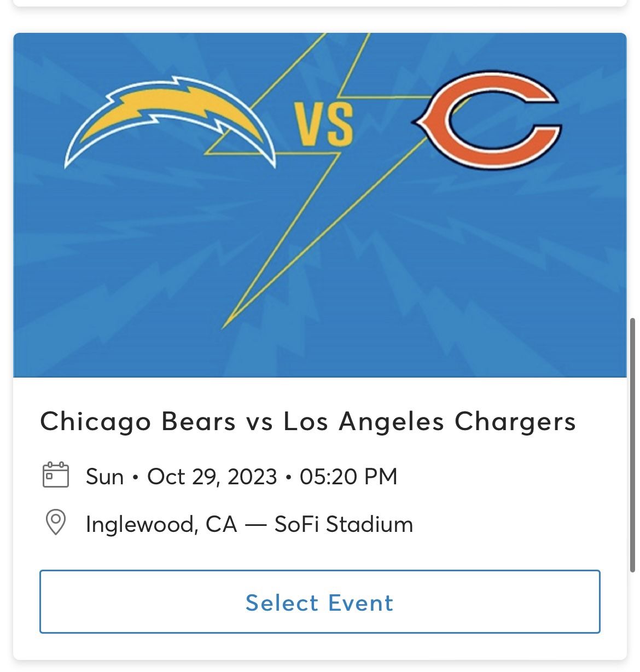Click "Chicago Bears" in the event title
The width and height of the screenshot is (640, 672).
138,421
